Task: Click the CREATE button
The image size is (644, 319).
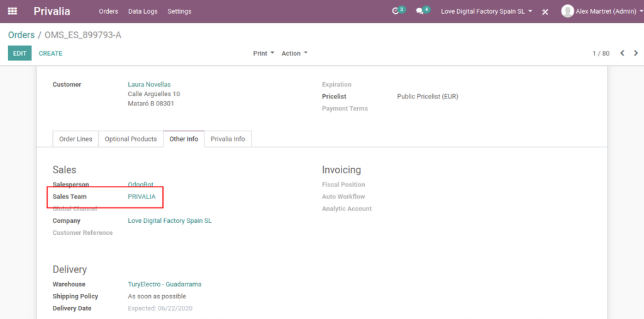Action: [x=50, y=53]
